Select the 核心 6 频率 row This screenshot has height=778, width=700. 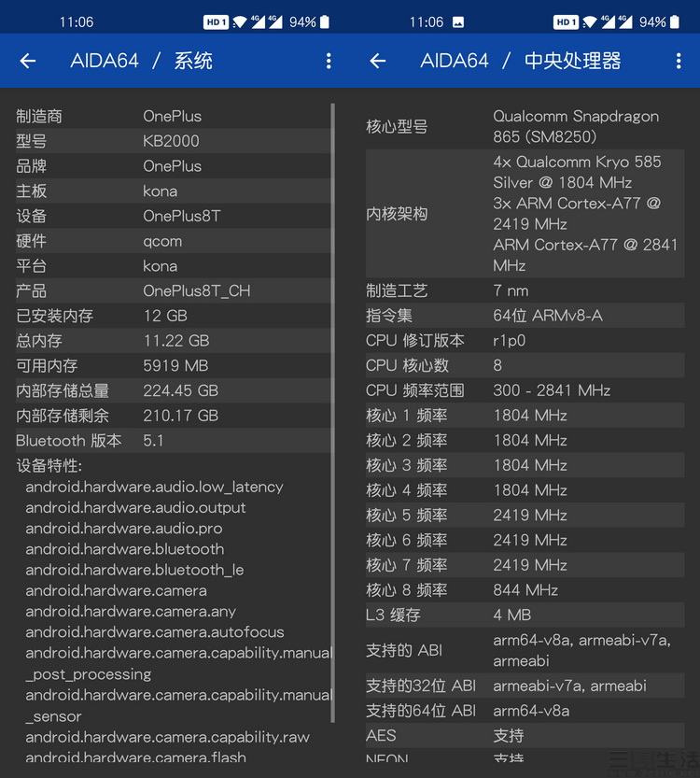tap(525, 540)
